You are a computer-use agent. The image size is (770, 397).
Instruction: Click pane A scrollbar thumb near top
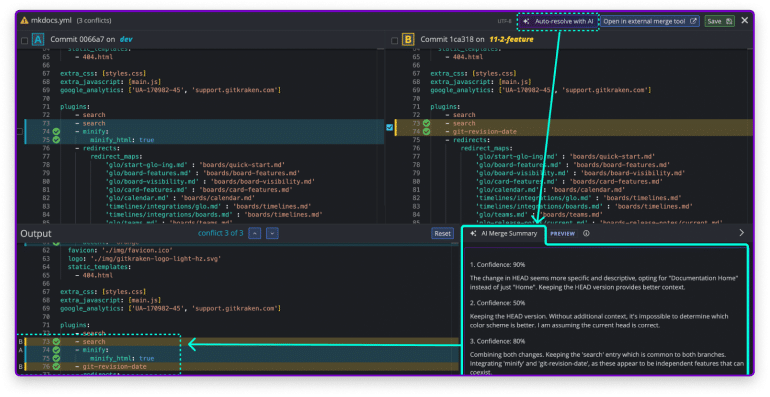380,49
